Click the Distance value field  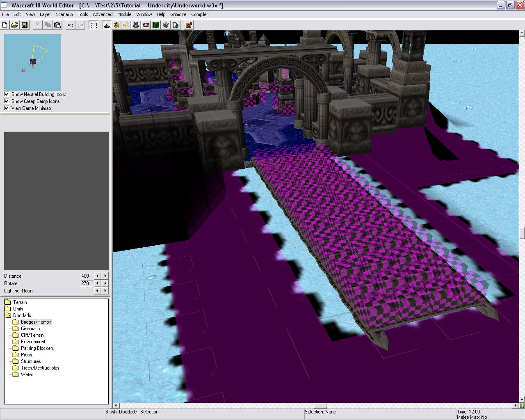(x=86, y=276)
